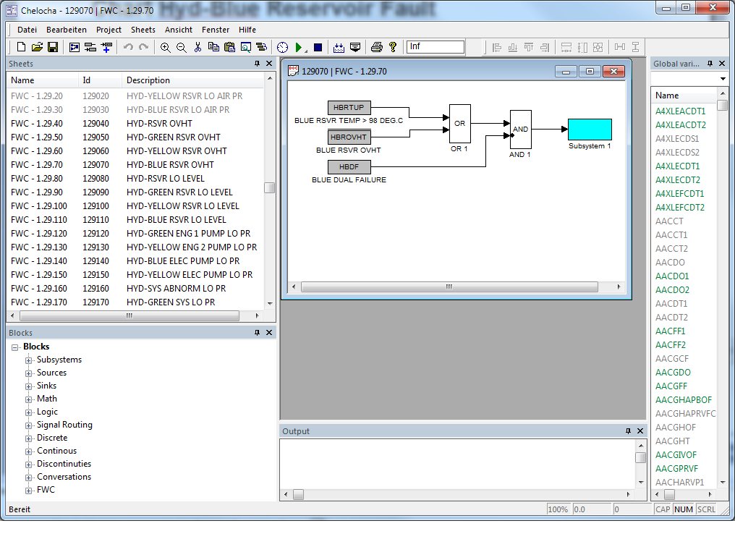Select the HBDF input block

(349, 167)
